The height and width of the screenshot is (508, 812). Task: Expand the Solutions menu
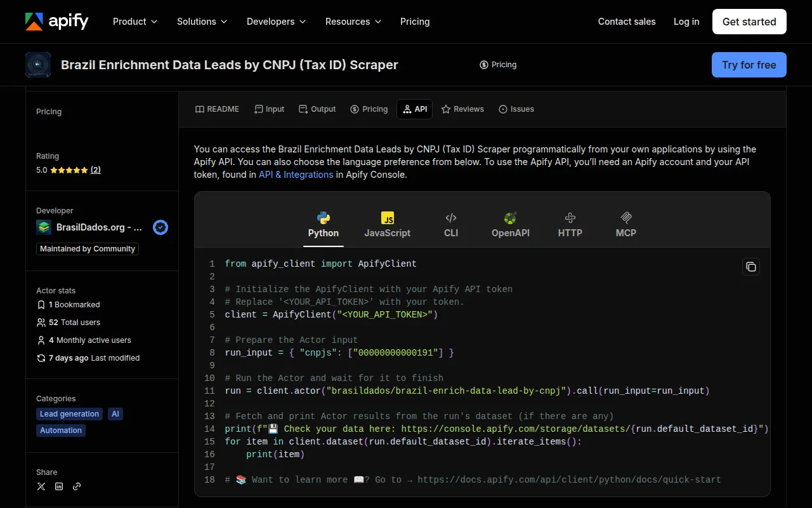click(x=202, y=22)
